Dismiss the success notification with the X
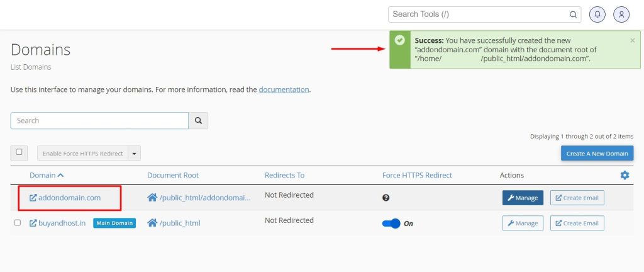 click(x=632, y=40)
